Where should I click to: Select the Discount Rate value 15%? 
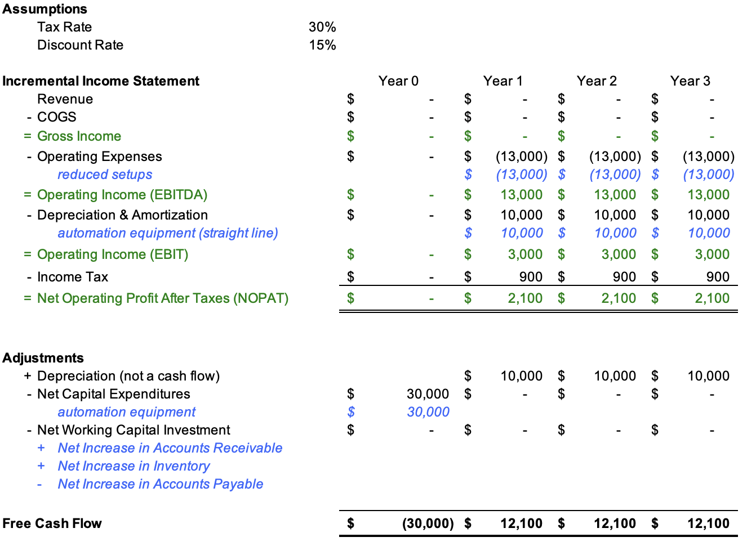(x=322, y=45)
